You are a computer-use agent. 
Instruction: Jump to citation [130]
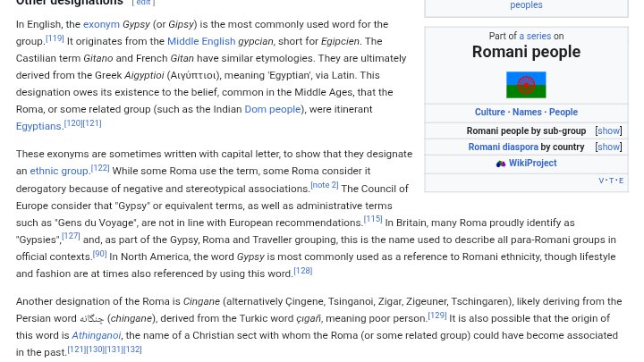point(96,349)
